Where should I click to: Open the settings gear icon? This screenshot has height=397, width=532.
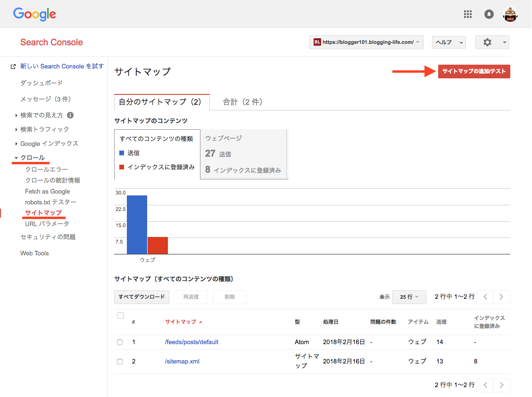coord(487,42)
